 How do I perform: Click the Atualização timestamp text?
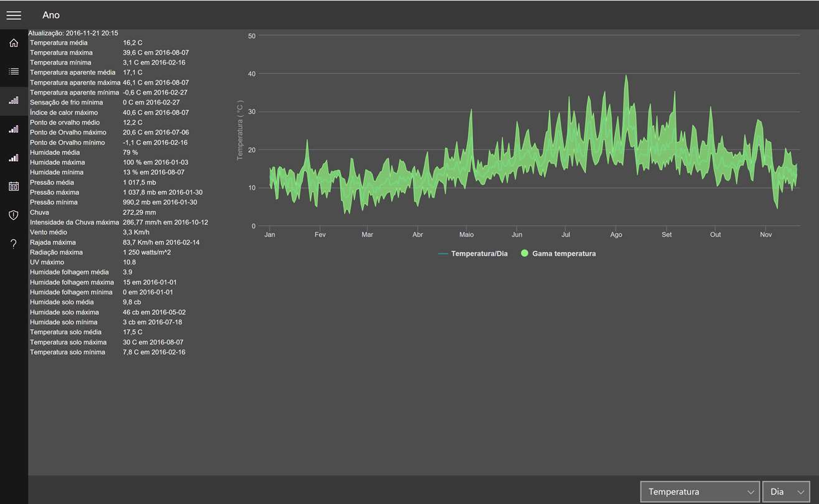(x=73, y=33)
